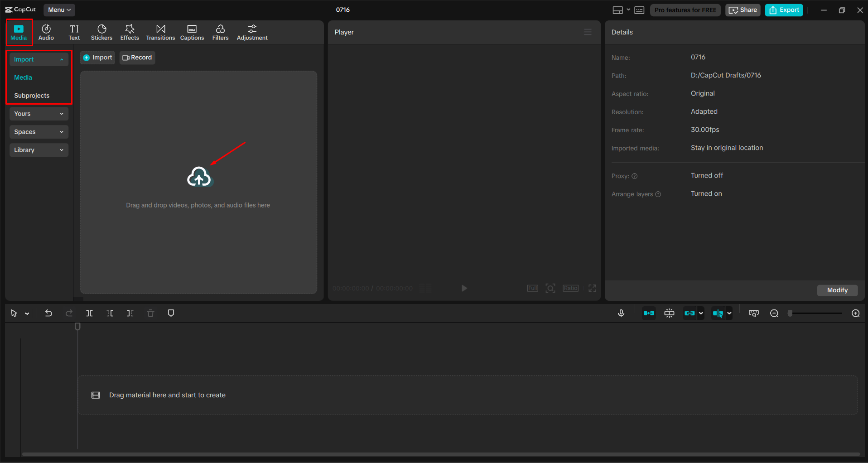
Task: Click the Modify button in the Details panel
Action: tap(837, 290)
